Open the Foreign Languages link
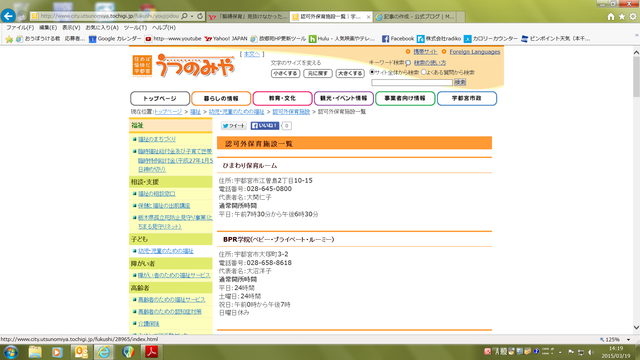The image size is (640, 360). click(x=475, y=52)
